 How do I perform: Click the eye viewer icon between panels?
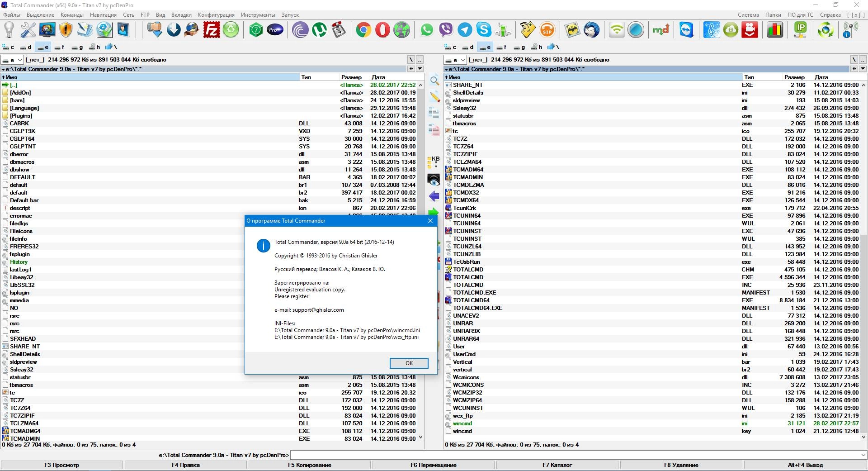[434, 180]
